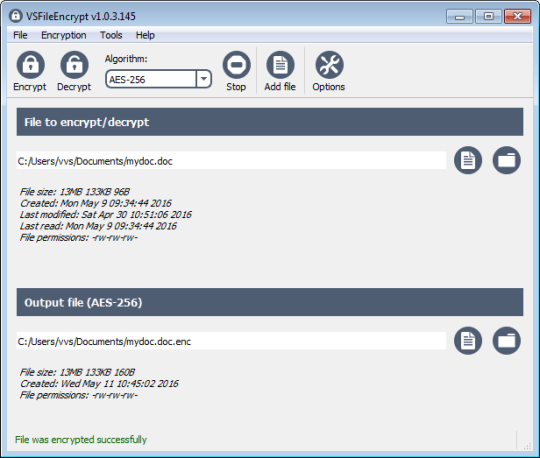Minimize the VSFileEncrypt window

pyautogui.click(x=459, y=16)
